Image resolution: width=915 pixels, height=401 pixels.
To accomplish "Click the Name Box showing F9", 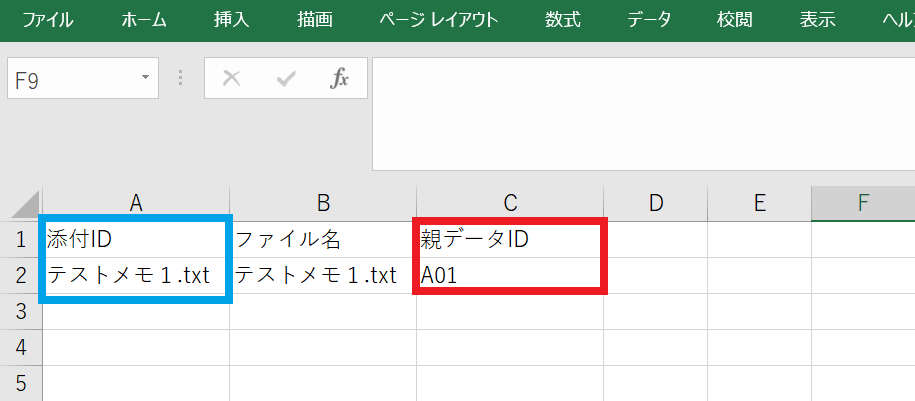I will point(70,79).
